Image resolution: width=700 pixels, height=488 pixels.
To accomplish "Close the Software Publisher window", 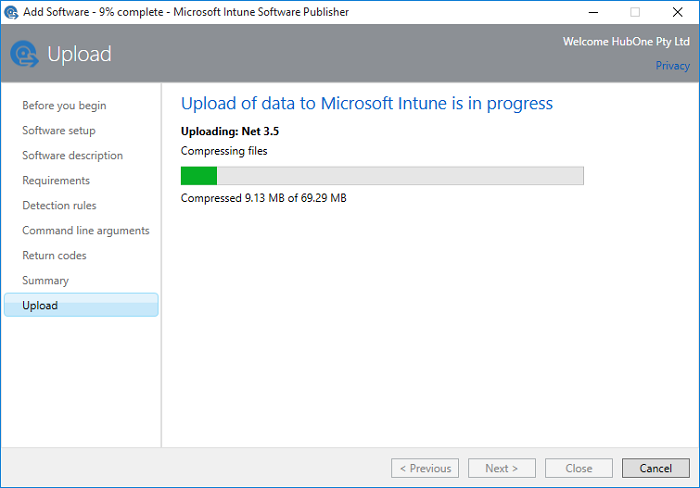I will point(677,12).
